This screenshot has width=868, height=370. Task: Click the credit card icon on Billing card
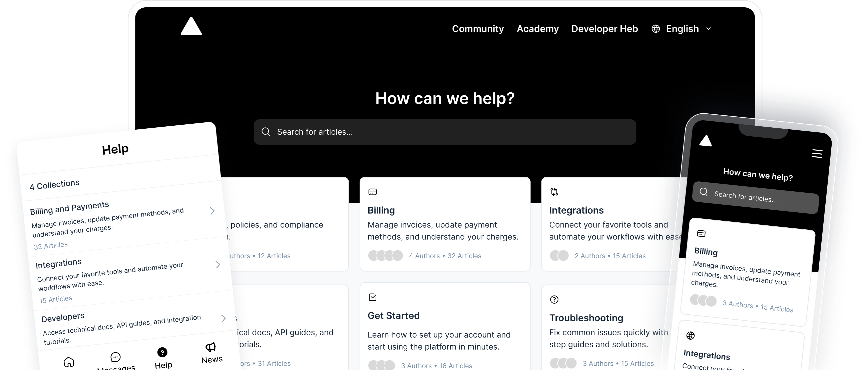tap(373, 191)
